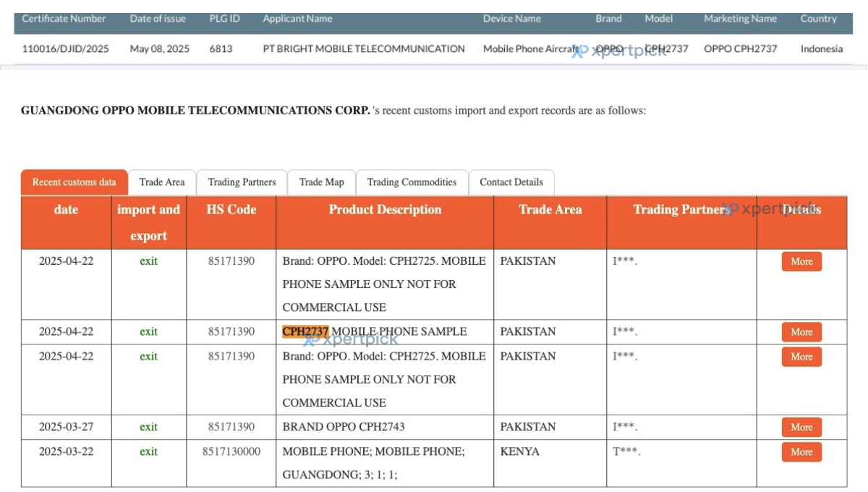The width and height of the screenshot is (868, 492).
Task: Click the BRAND OPPO CPH2743 description
Action: coord(345,427)
